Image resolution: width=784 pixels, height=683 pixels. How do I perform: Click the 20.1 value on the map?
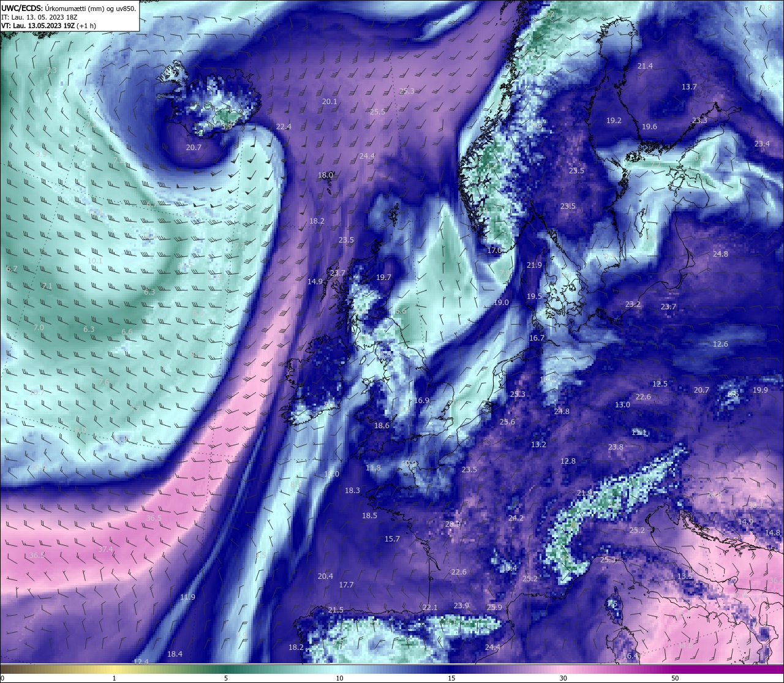click(x=330, y=102)
